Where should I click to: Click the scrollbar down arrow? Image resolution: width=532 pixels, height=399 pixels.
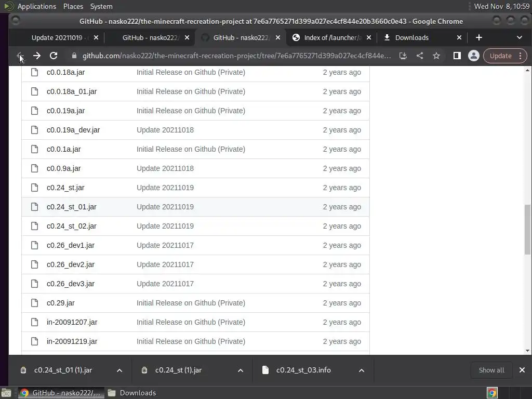click(x=527, y=351)
